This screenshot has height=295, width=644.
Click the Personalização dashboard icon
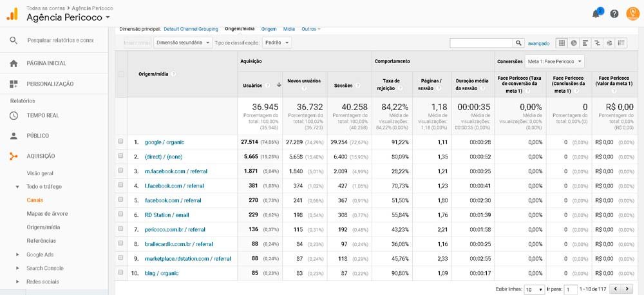14,84
